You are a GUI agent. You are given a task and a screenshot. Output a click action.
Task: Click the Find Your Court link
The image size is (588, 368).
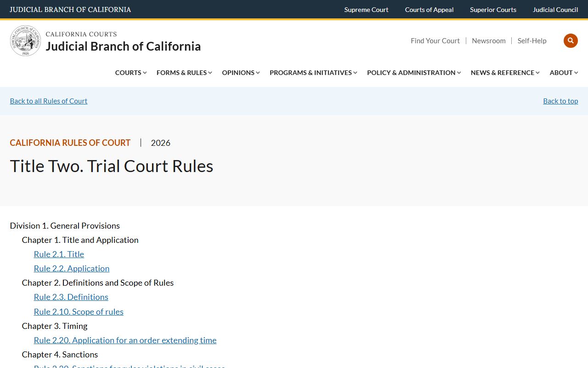click(x=435, y=41)
